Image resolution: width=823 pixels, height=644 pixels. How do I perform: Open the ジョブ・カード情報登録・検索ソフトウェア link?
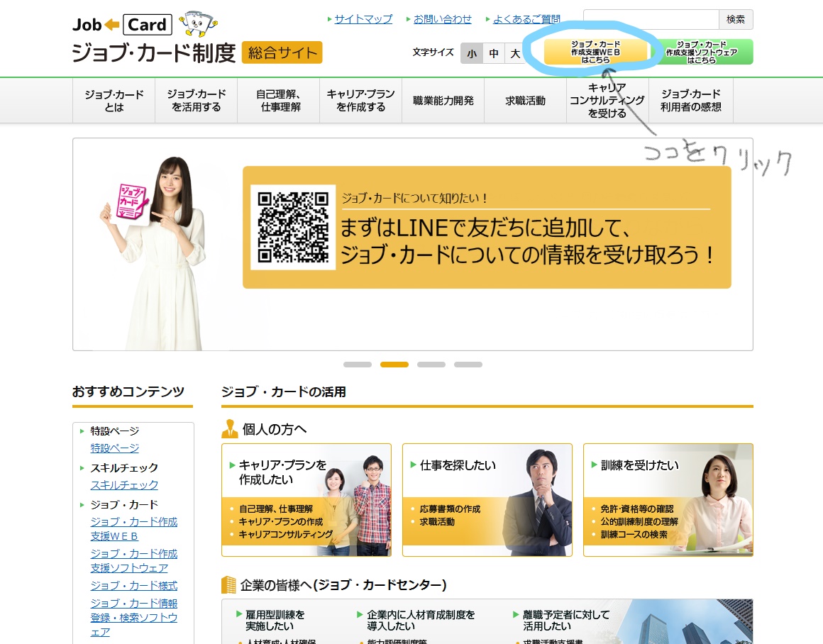tap(134, 618)
